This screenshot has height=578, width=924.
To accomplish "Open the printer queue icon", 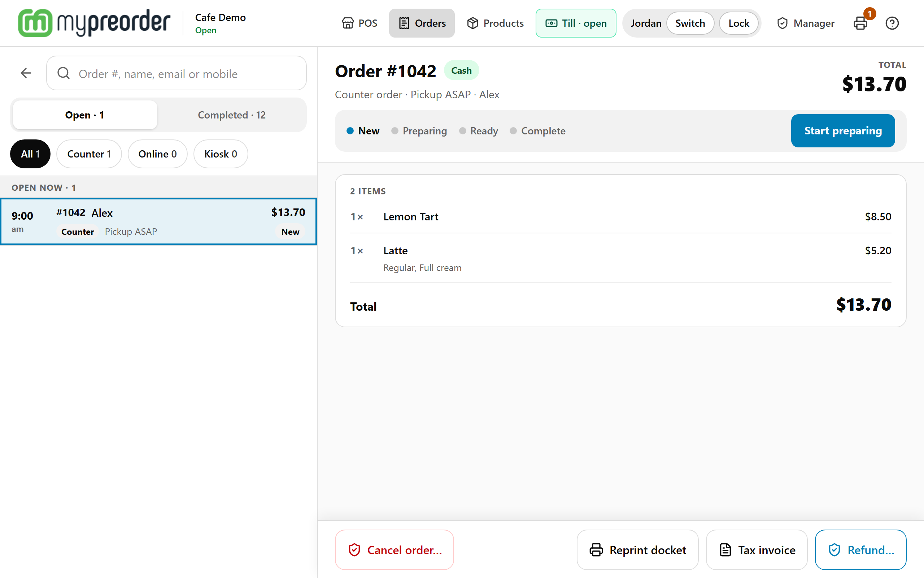I will tap(860, 23).
